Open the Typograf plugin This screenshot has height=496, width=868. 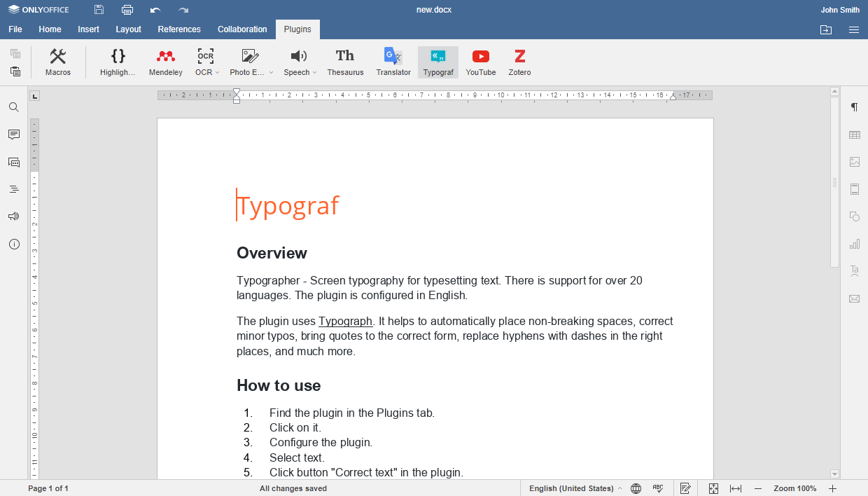click(x=438, y=62)
